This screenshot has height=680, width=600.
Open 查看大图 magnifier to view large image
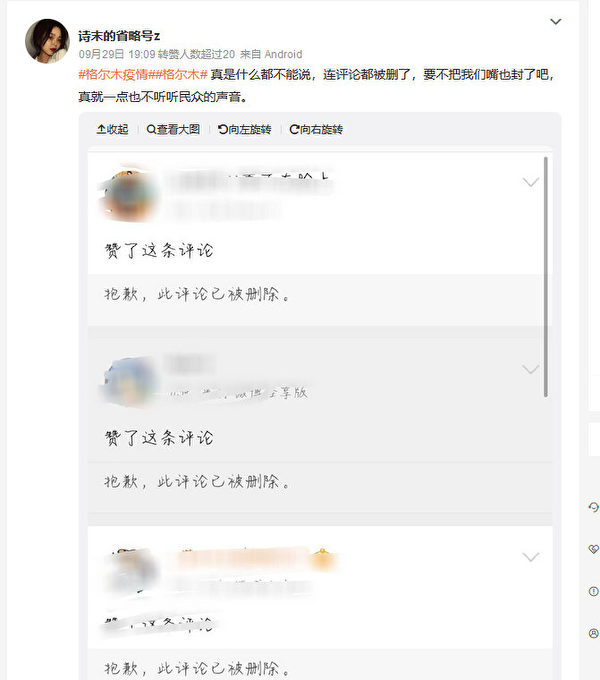pyautogui.click(x=151, y=129)
